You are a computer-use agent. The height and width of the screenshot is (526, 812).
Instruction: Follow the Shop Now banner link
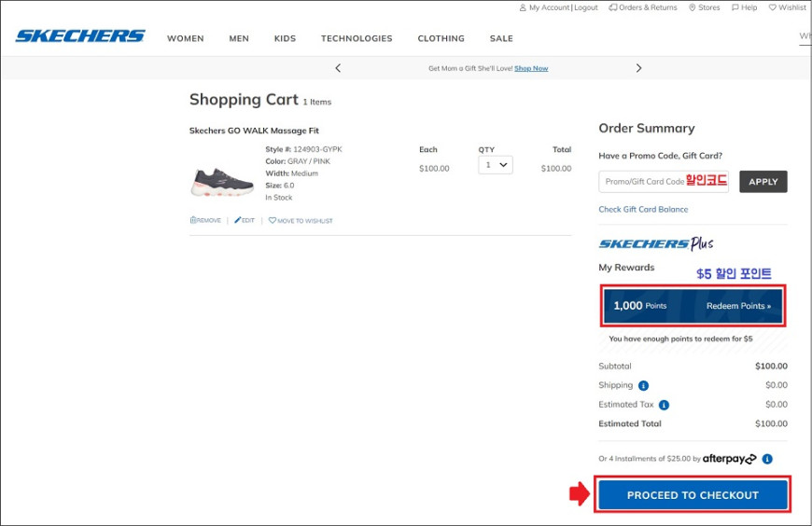[531, 68]
